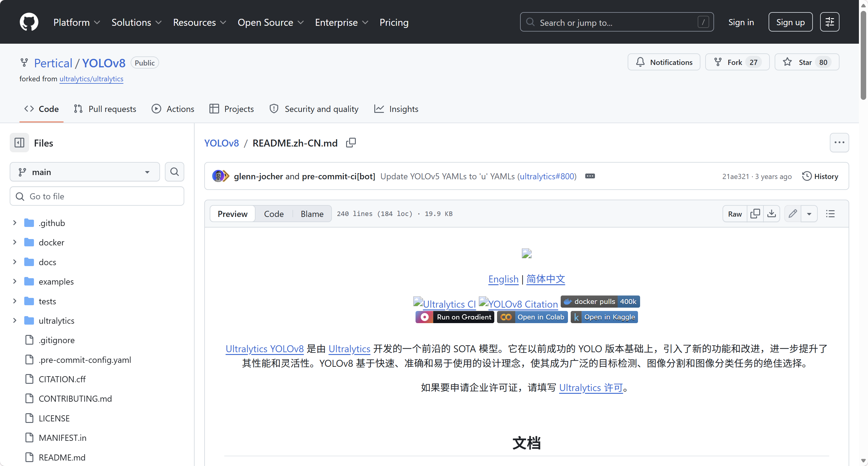Open the appearance settings icon button
The image size is (868, 466).
[829, 22]
